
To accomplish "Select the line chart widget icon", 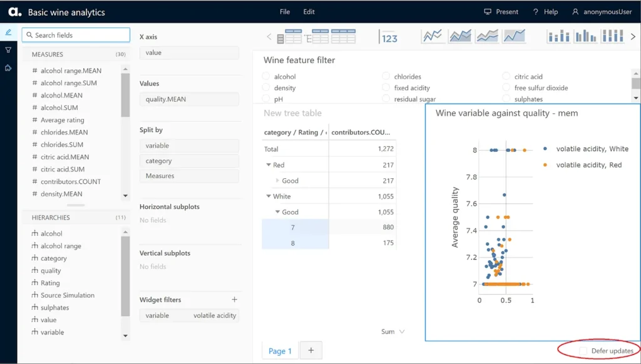I will point(433,36).
